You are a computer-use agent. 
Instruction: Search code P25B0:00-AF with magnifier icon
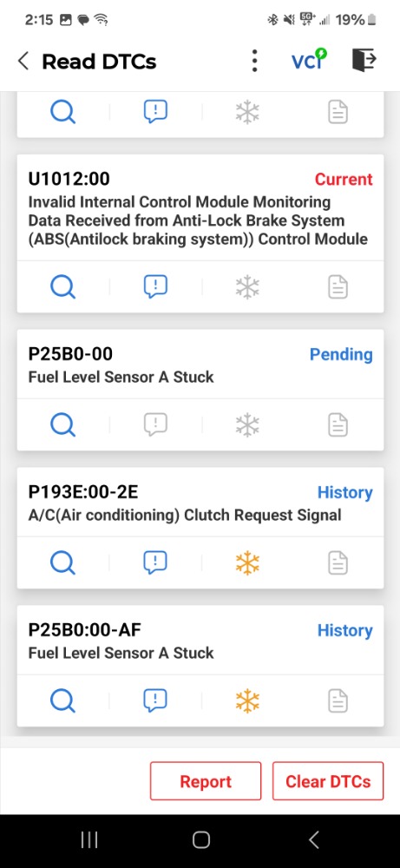tap(62, 700)
